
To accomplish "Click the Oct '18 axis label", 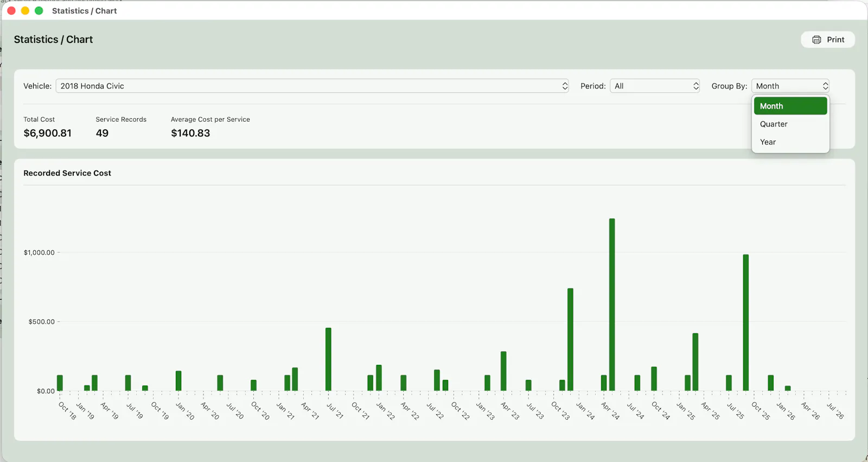I will [x=67, y=410].
